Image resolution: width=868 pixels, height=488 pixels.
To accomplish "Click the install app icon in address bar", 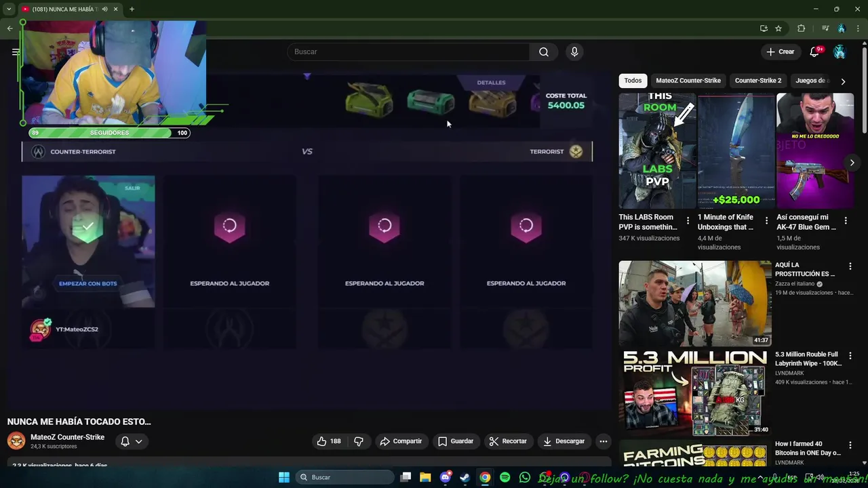I will [764, 28].
